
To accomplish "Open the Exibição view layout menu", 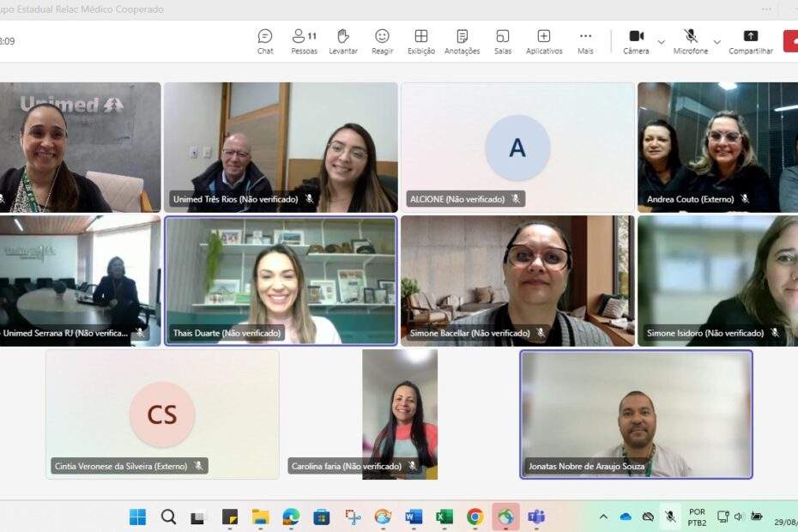I will click(420, 40).
